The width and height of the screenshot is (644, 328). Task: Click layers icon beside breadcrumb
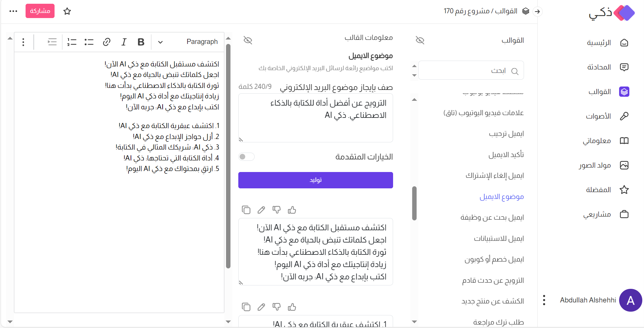point(526,11)
